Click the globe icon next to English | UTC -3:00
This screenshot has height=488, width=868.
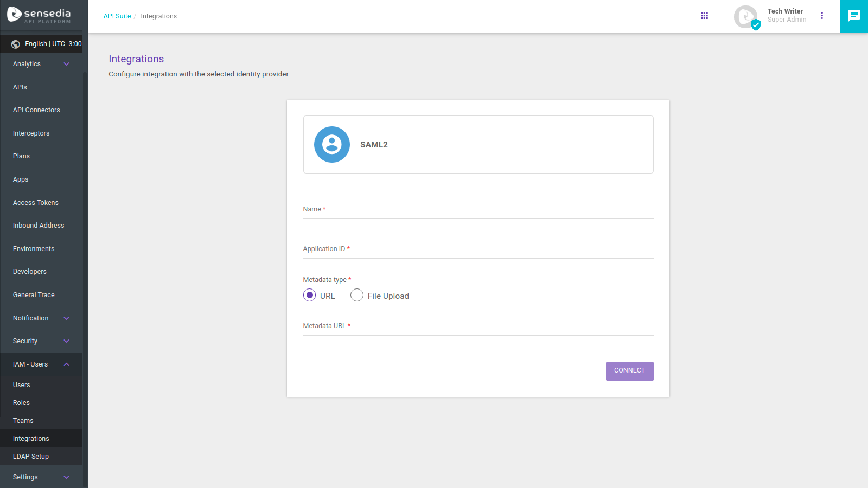(15, 44)
